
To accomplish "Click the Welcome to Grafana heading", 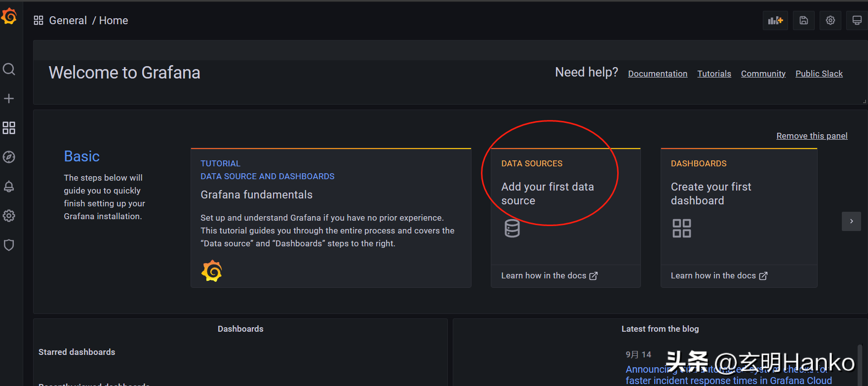I will pos(124,73).
